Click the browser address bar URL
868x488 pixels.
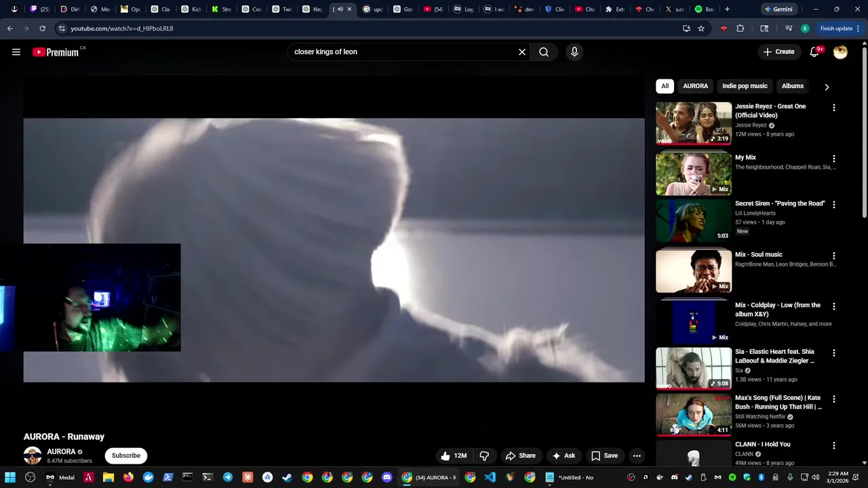click(x=122, y=28)
